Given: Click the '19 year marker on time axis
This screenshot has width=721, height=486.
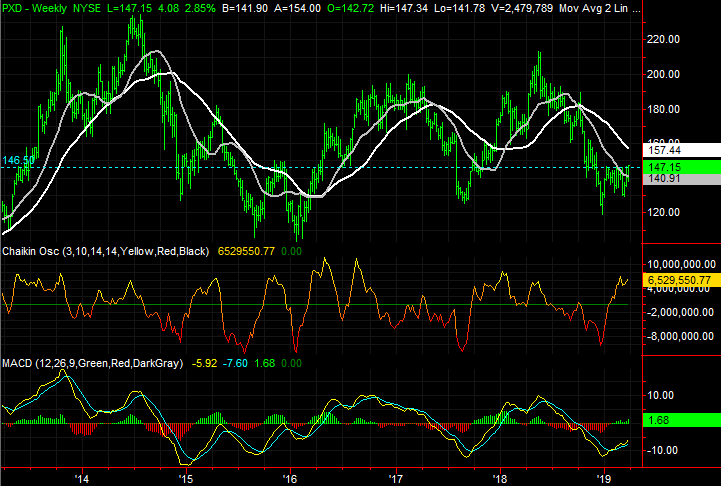Looking at the screenshot, I should coord(603,477).
